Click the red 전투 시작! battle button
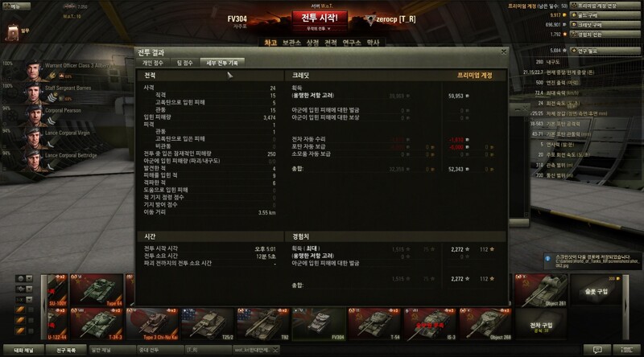Screen dimensions: 644x357 (320, 18)
